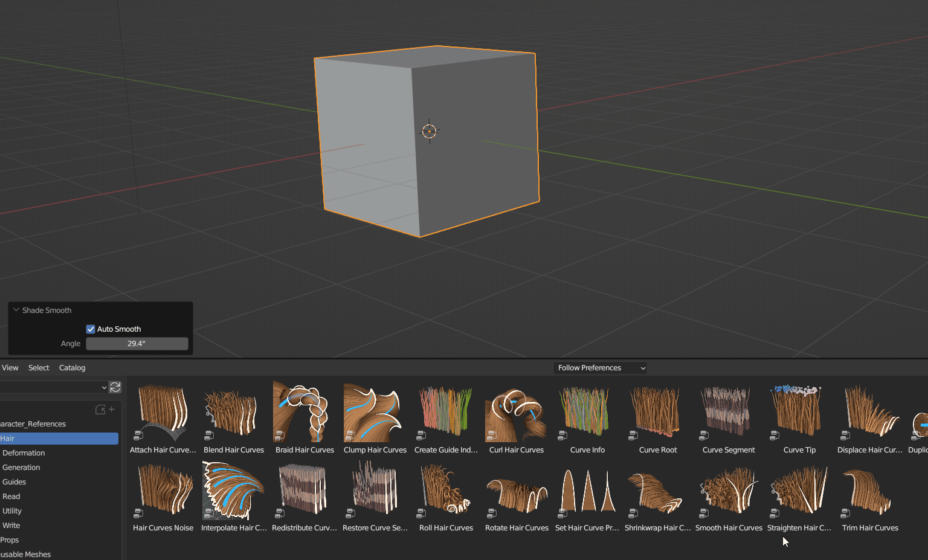Select the Deformation catalog
The height and width of the screenshot is (560, 928).
coord(24,453)
